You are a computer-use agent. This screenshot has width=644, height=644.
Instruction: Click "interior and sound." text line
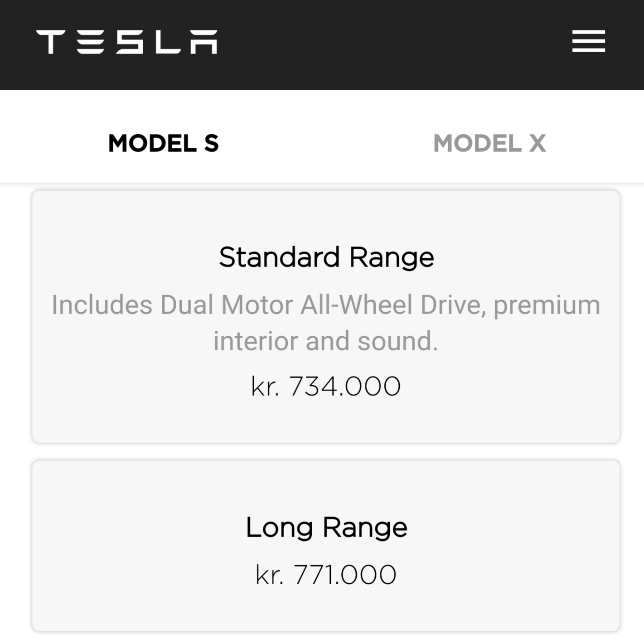tap(326, 341)
